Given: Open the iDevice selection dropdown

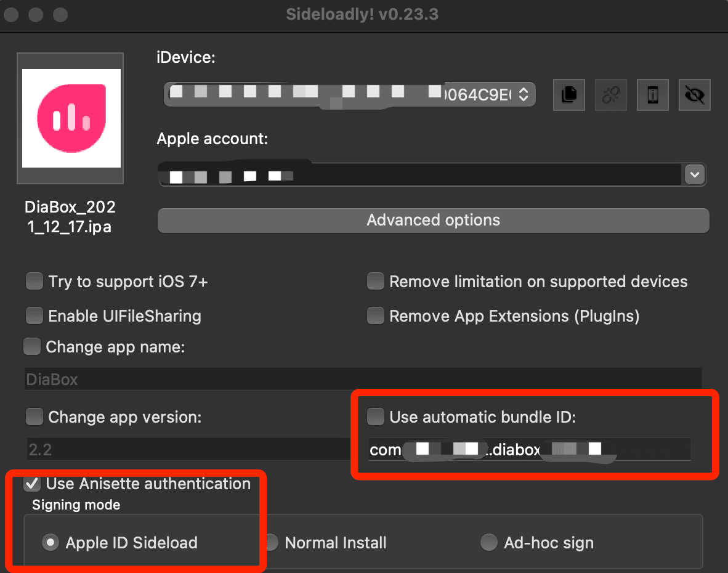Looking at the screenshot, I should (x=350, y=95).
